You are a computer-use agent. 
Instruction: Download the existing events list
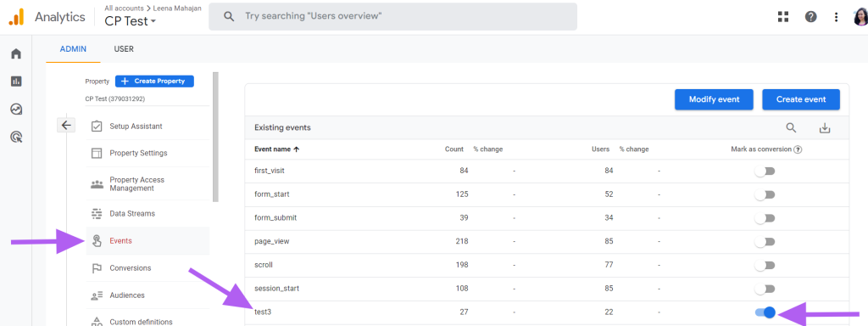[x=825, y=128]
